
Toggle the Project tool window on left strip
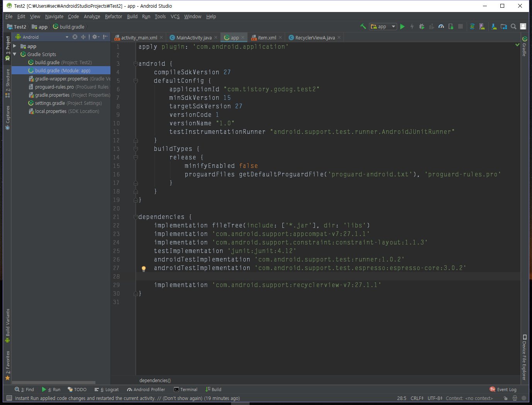coord(7,48)
